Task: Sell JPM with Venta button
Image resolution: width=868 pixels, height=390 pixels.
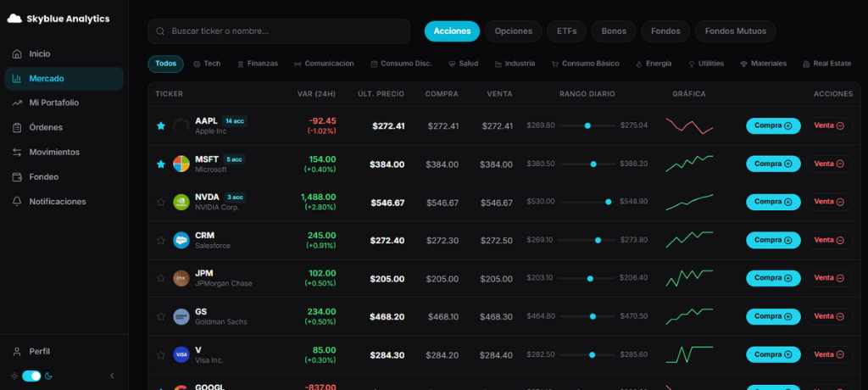Action: (829, 278)
